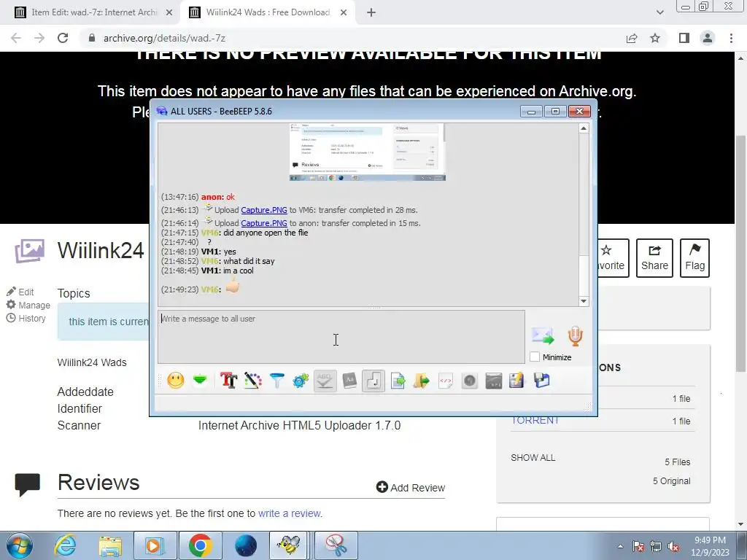Open the item History link

[26, 318]
